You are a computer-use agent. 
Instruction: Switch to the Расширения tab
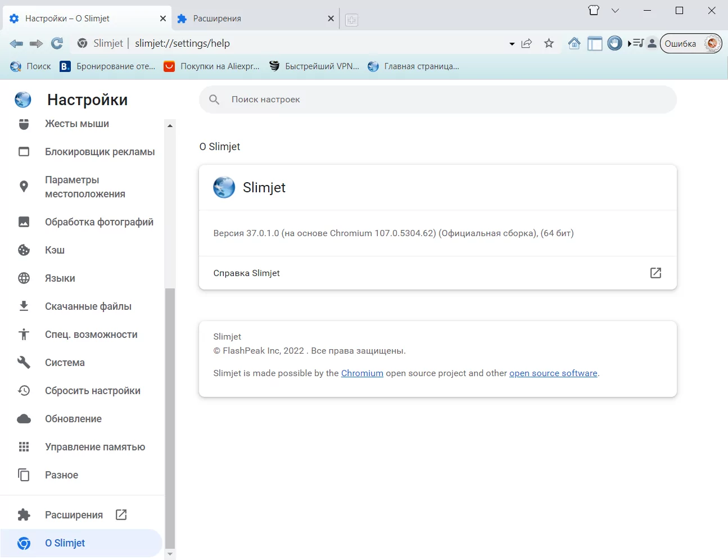pyautogui.click(x=255, y=19)
